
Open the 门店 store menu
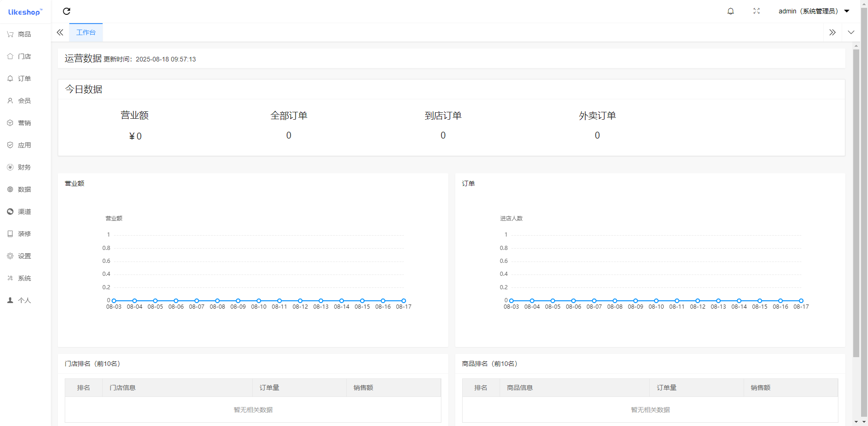click(x=19, y=56)
